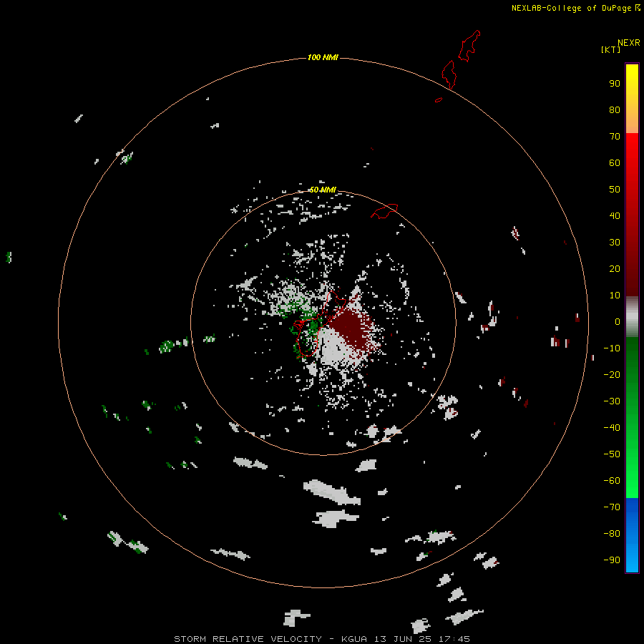Click the 60 value on the velocity scale
This screenshot has width=644, height=644.
[615, 162]
